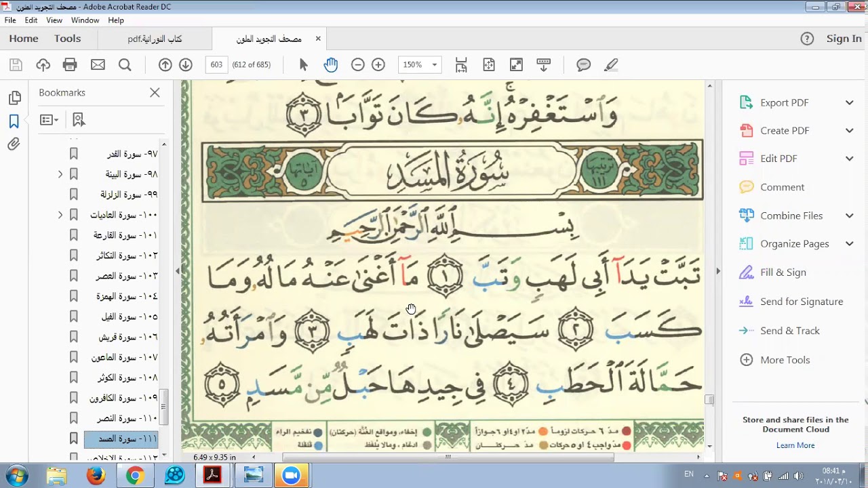This screenshot has width=868, height=488.
Task: Expand the Edit PDF chevron
Action: tap(849, 159)
